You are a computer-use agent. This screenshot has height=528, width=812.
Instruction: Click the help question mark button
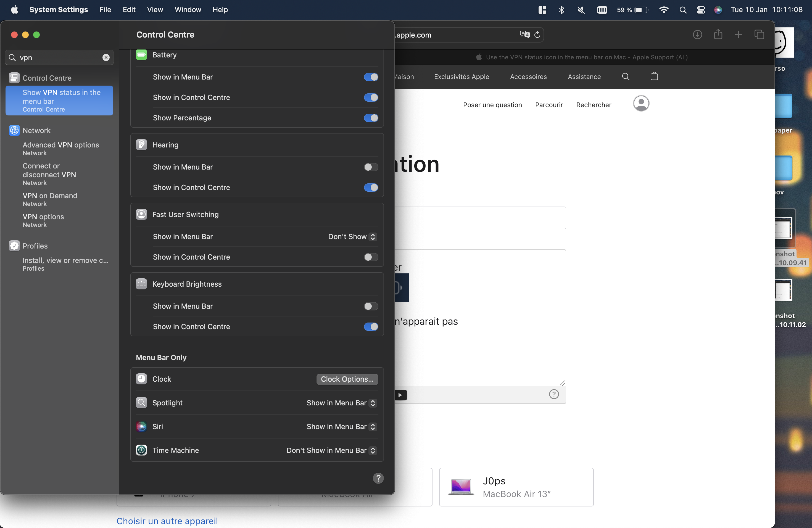tap(378, 478)
